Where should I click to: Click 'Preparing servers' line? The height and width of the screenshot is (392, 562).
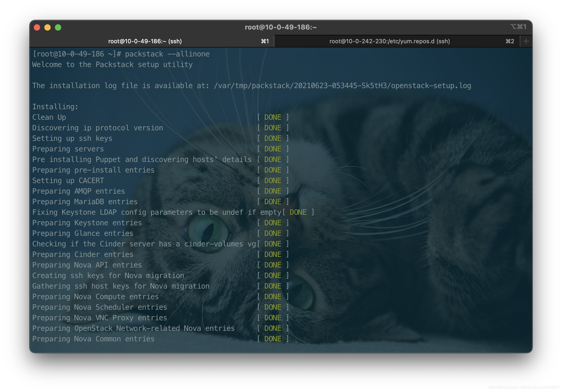click(x=68, y=149)
